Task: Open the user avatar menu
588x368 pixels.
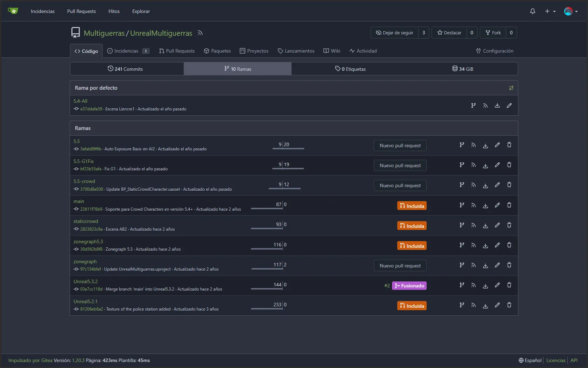Action: pyautogui.click(x=571, y=11)
